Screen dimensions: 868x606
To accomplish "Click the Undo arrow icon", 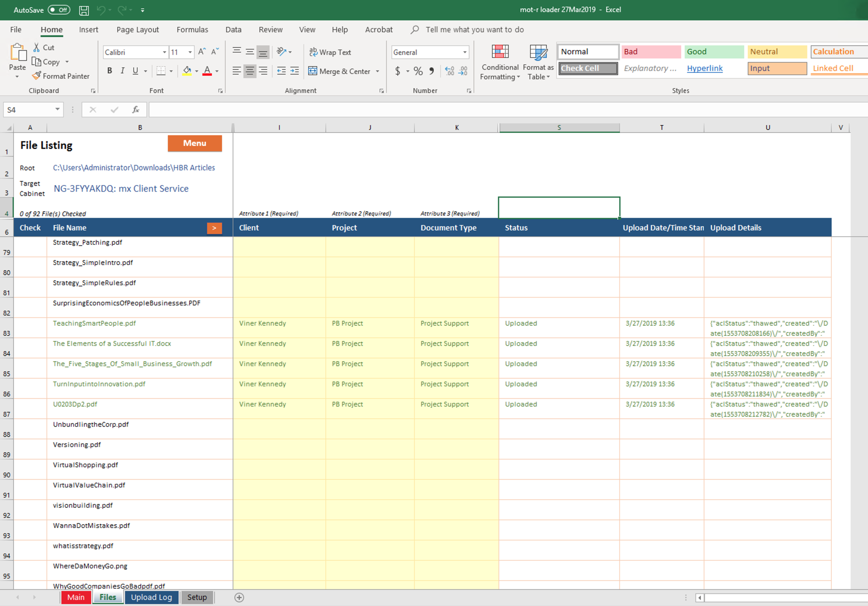I will click(x=101, y=10).
